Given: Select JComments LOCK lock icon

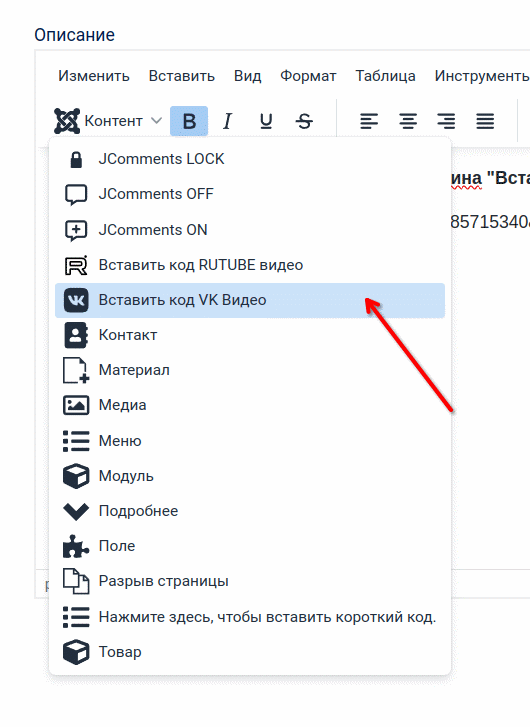Looking at the screenshot, I should 76,159.
